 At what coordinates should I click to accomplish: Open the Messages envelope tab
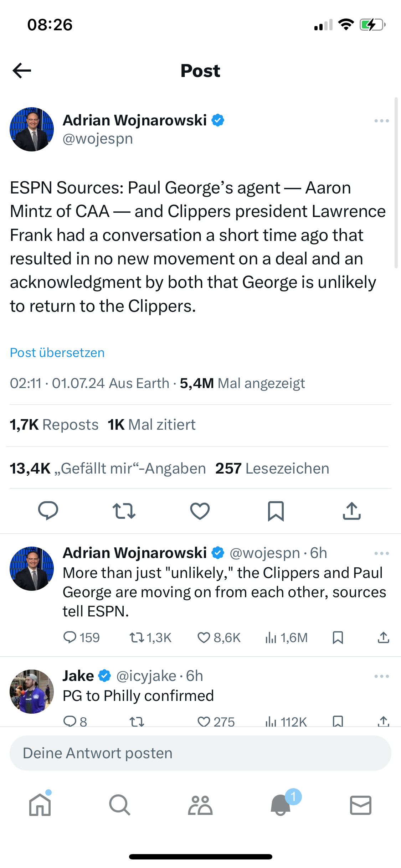pyautogui.click(x=361, y=805)
